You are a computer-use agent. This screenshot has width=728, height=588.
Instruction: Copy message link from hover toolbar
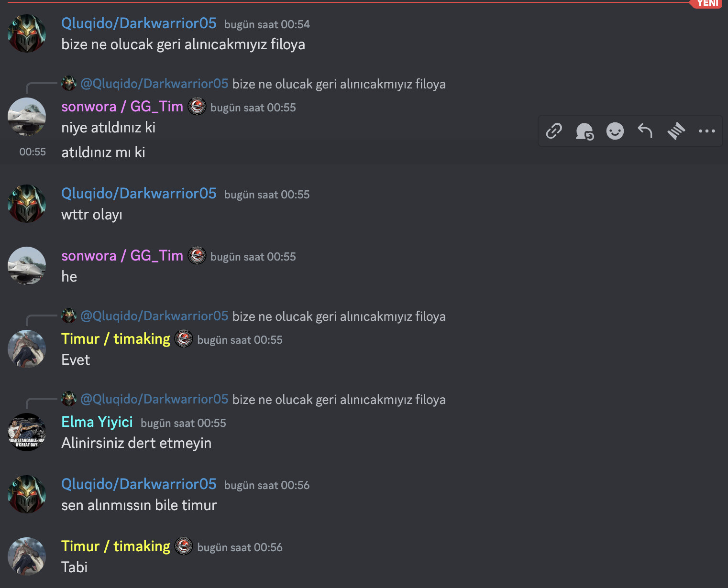point(554,131)
